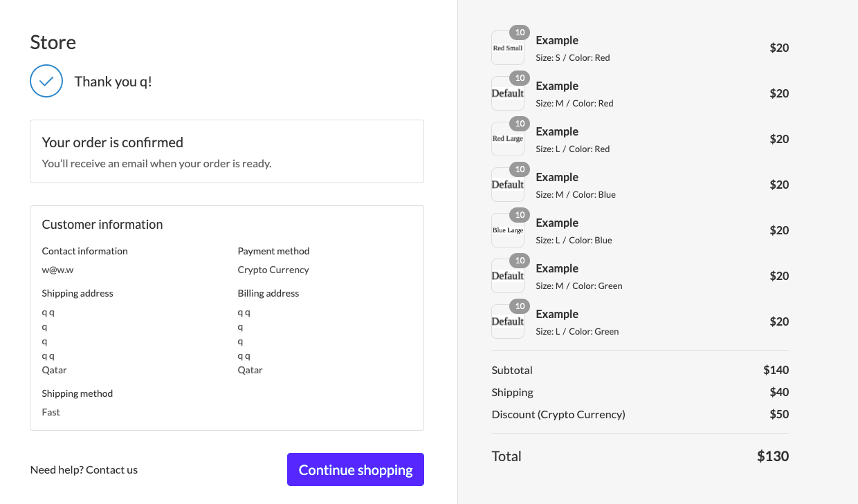The image size is (858, 504).
Task: Click the Your order is confirmed heading
Action: pos(113,142)
